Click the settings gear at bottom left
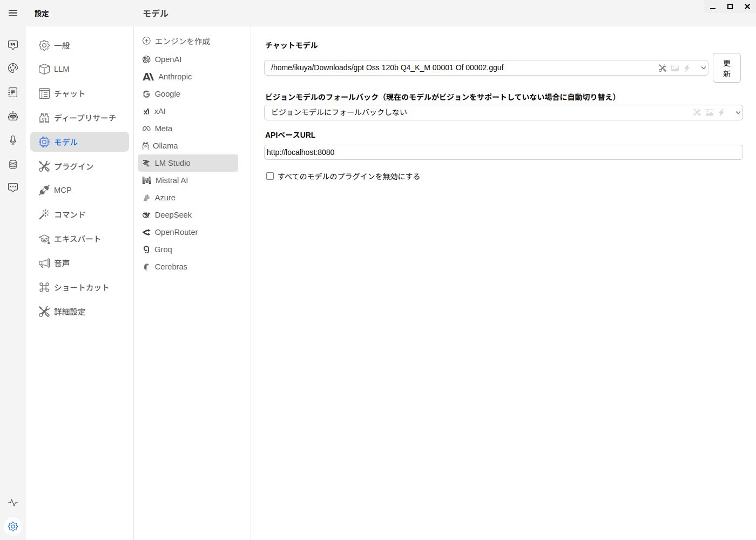Image resolution: width=756 pixels, height=540 pixels. click(x=13, y=526)
